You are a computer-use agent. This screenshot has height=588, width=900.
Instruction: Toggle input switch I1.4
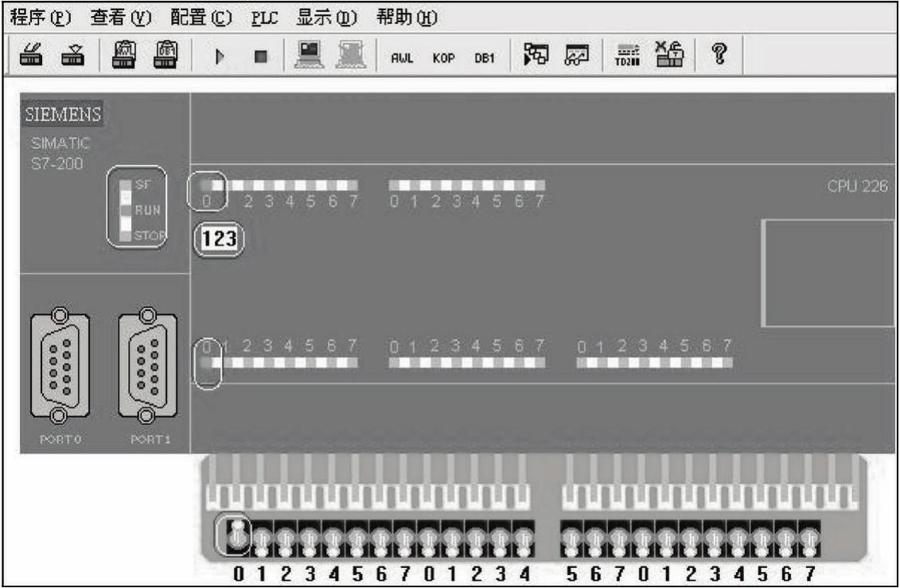(x=524, y=540)
